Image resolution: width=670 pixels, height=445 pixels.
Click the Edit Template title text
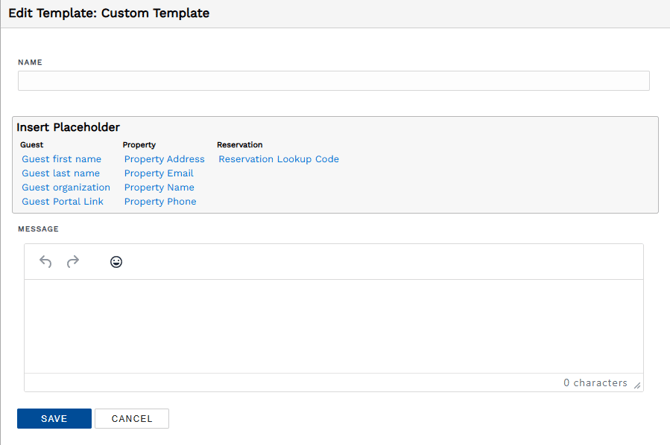pyautogui.click(x=109, y=13)
